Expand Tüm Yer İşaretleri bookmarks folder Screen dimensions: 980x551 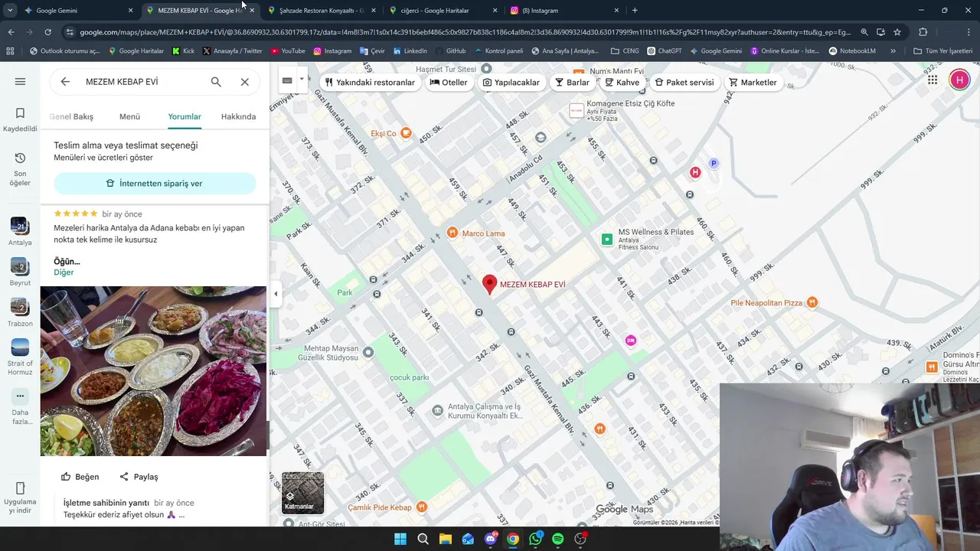[943, 51]
